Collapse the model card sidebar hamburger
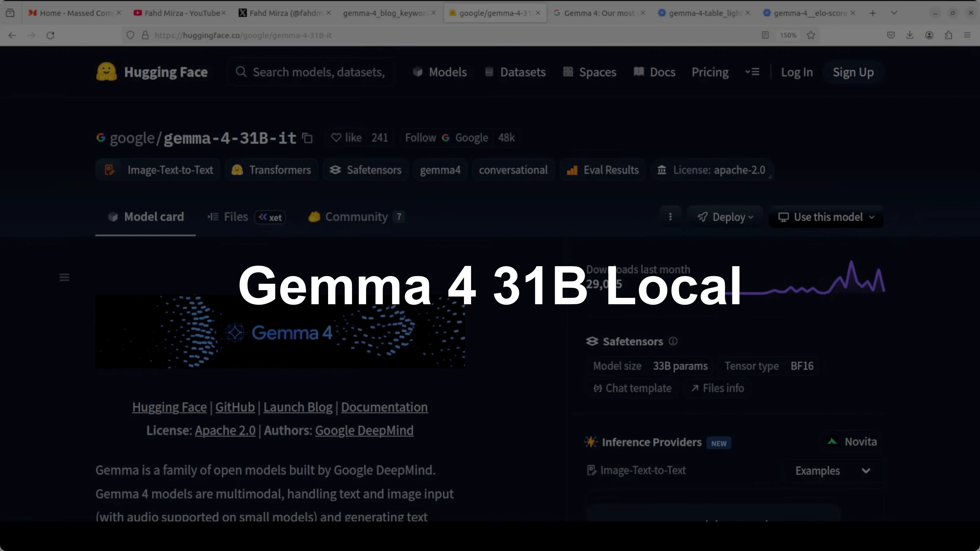The height and width of the screenshot is (551, 980). point(64,277)
